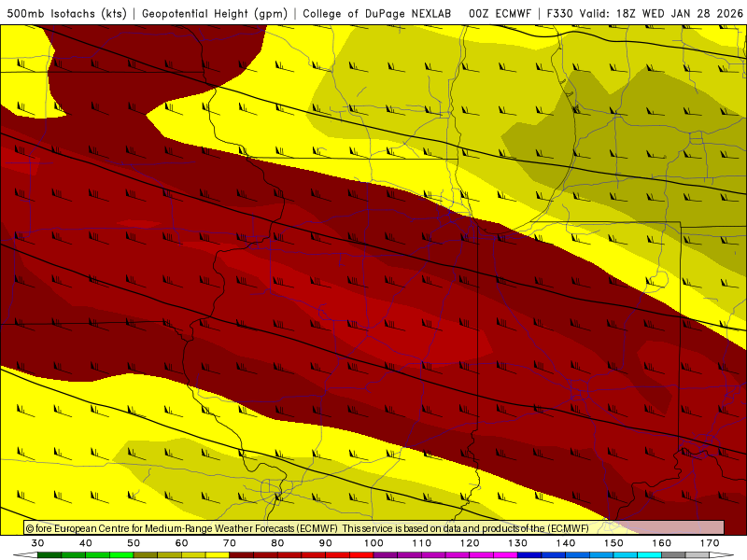The image size is (747, 560).
Task: Click the '140' label on the color scale
Action: (566, 543)
